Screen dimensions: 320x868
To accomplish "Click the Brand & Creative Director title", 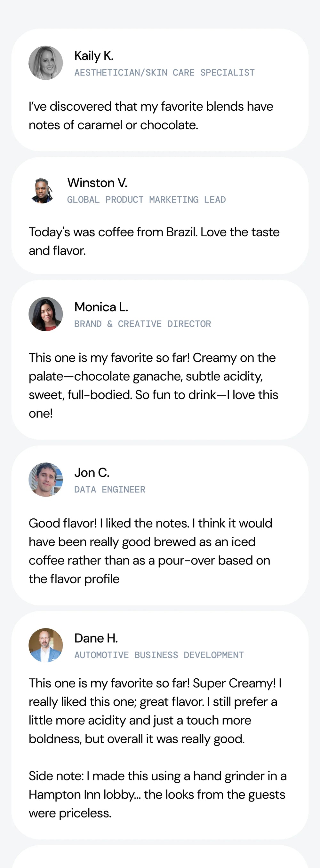I will click(143, 324).
